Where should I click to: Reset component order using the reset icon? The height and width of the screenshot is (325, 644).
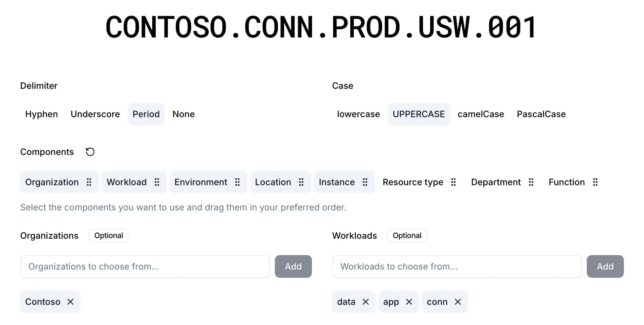(x=90, y=152)
